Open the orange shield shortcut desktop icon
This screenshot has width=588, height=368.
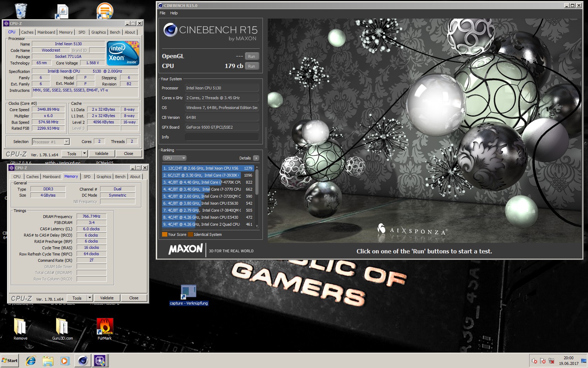point(105,11)
